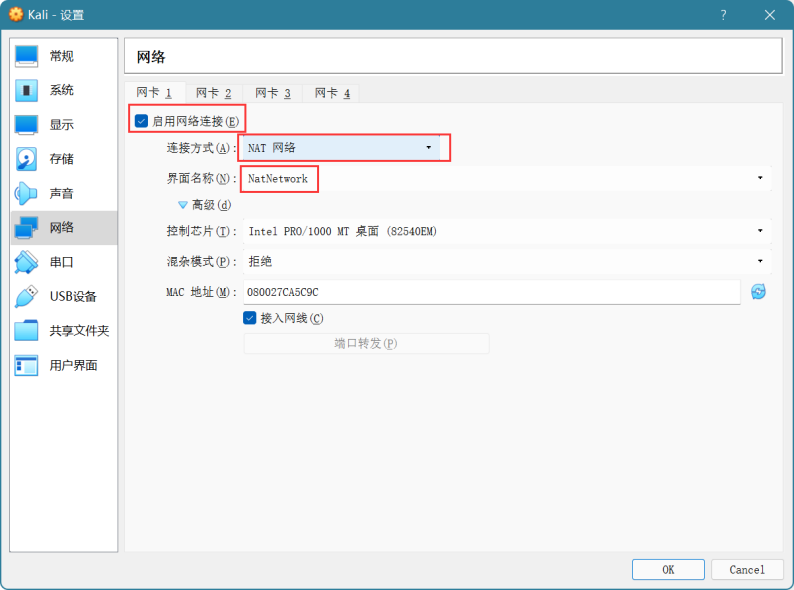794x590 pixels.
Task: Select the USB设备 plug icon
Action: [x=26, y=296]
